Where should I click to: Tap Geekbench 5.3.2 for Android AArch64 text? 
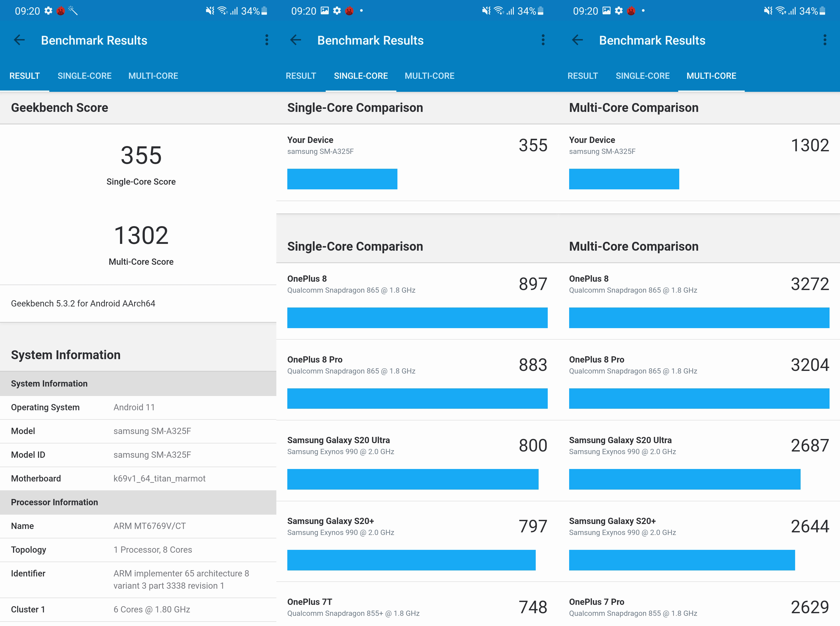pos(83,304)
